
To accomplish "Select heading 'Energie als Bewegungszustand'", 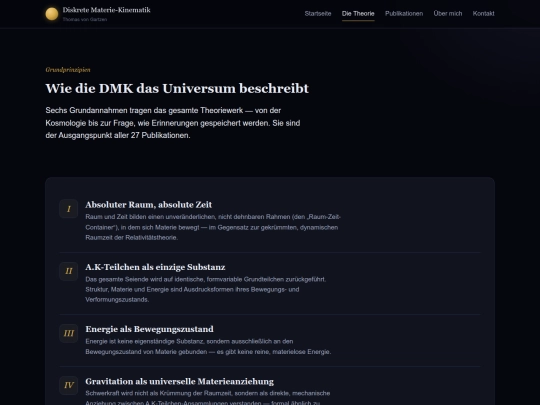I will click(x=149, y=329).
